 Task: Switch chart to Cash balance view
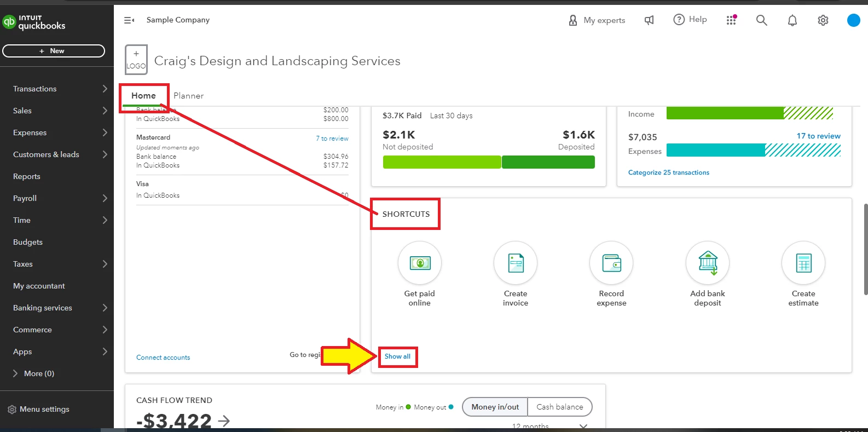point(560,407)
